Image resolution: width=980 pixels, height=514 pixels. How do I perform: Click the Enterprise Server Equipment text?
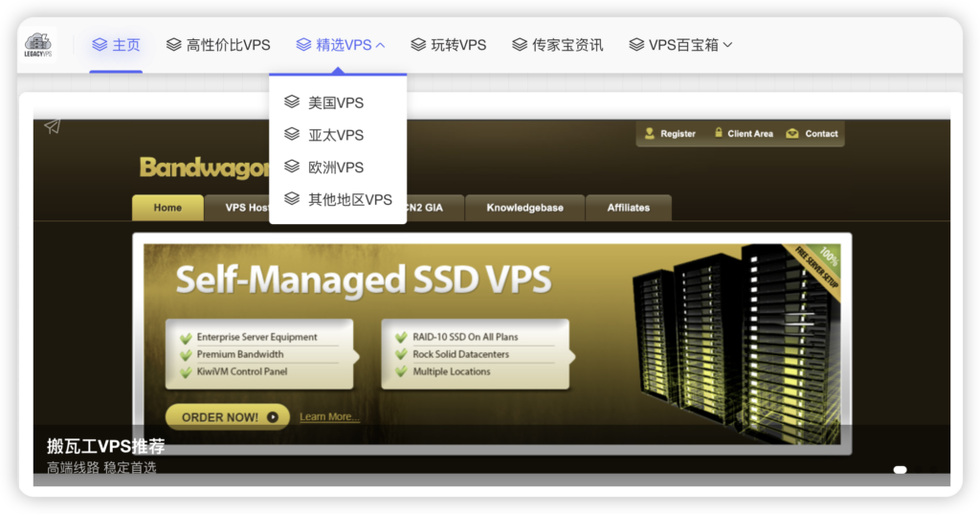(x=256, y=337)
